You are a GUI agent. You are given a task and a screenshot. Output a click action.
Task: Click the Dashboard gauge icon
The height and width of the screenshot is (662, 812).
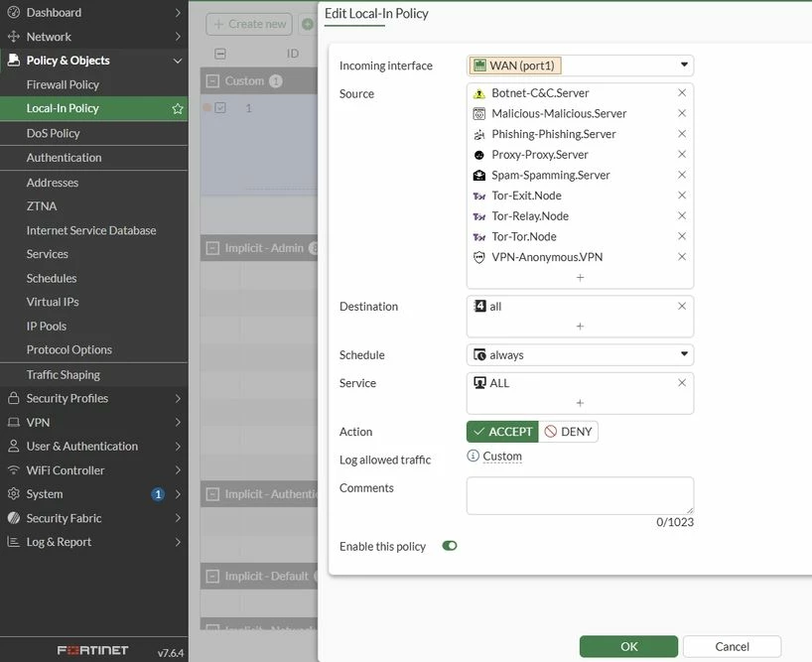[x=14, y=12]
